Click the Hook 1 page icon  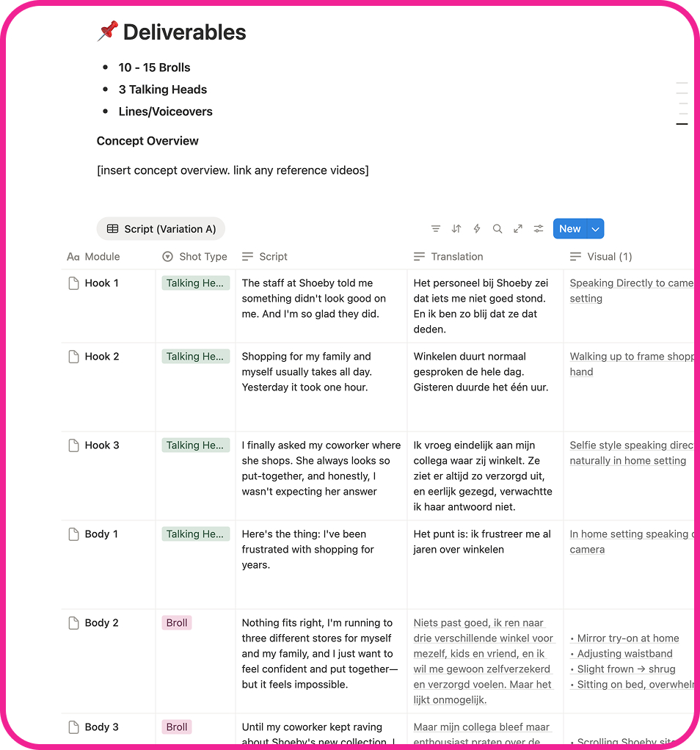[x=73, y=283]
